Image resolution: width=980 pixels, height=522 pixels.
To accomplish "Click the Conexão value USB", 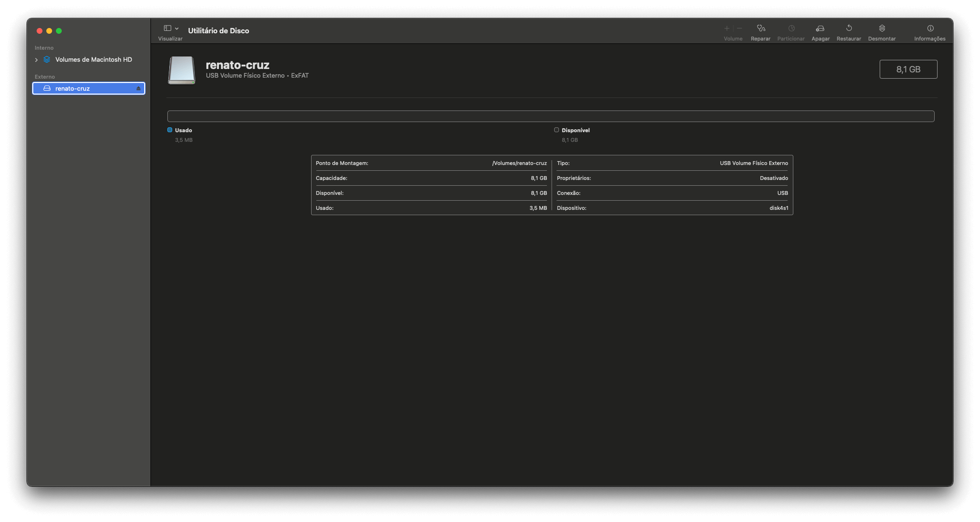I will 783,193.
